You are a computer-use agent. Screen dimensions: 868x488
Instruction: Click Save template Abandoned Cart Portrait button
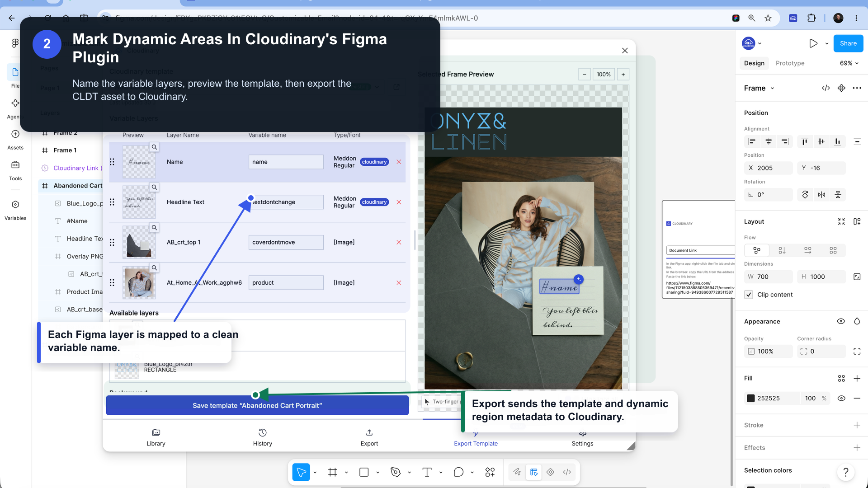(x=257, y=405)
